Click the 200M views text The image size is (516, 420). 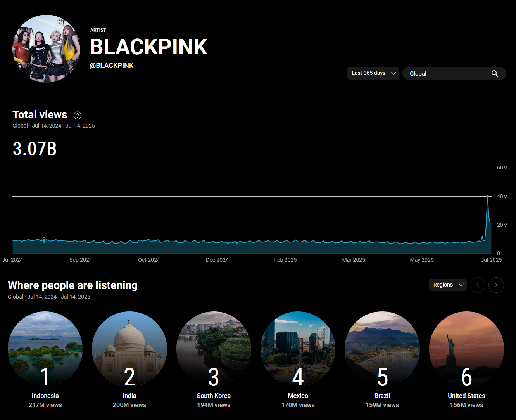click(x=129, y=405)
